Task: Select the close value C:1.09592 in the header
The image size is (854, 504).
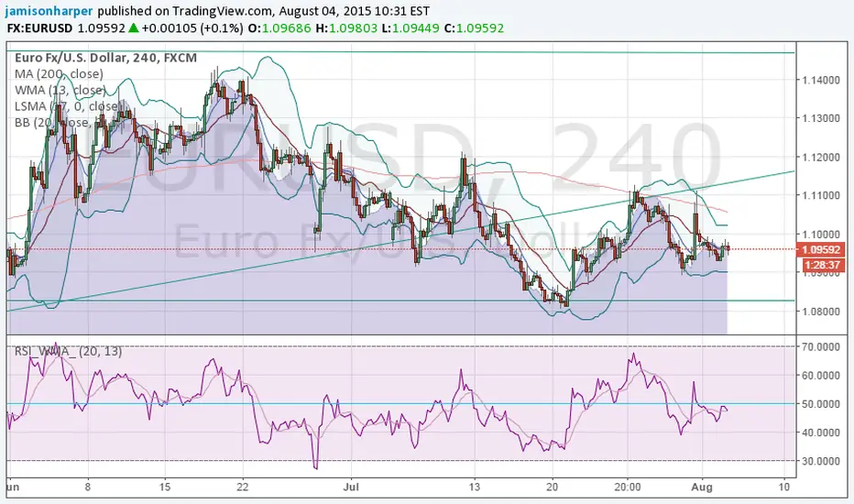Action: tap(475, 28)
